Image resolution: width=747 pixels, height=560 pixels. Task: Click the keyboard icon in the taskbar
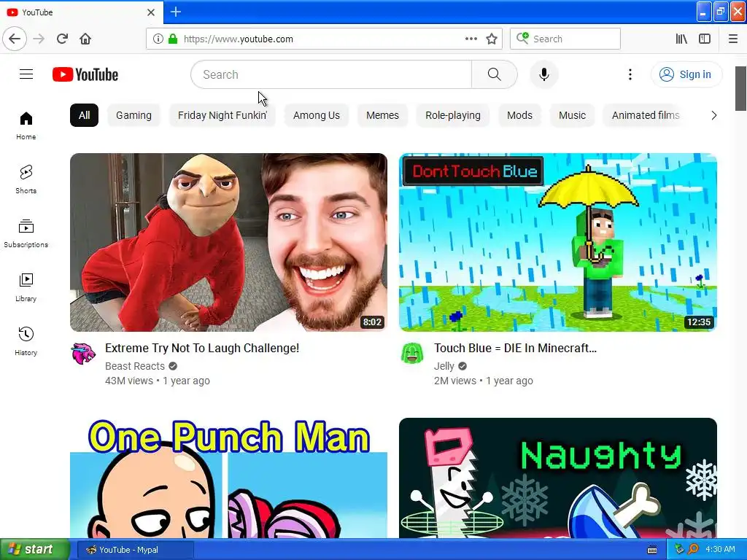(652, 550)
